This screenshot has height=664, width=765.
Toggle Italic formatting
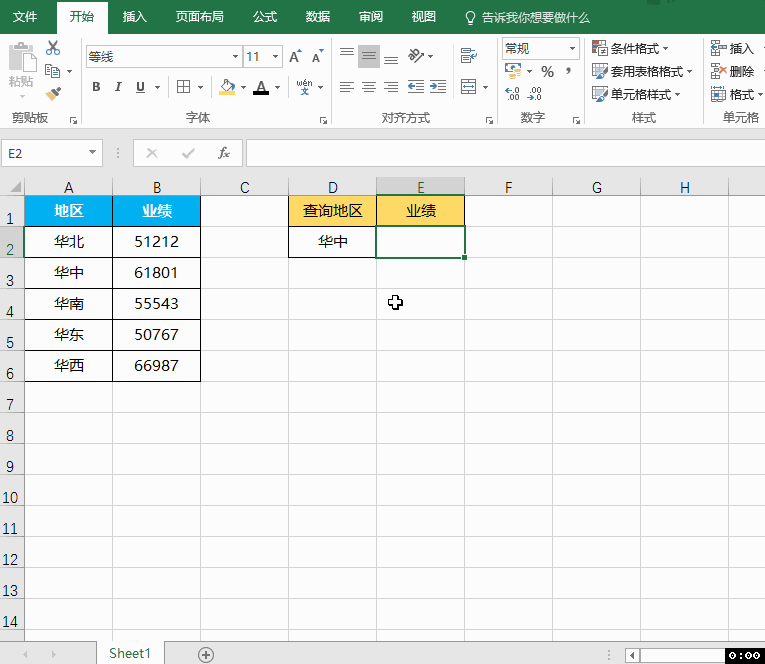pyautogui.click(x=118, y=87)
